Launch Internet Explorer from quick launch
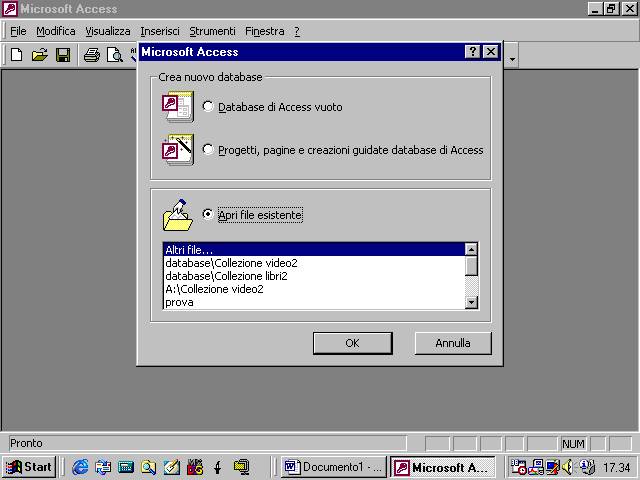The height and width of the screenshot is (480, 640). pos(80,467)
